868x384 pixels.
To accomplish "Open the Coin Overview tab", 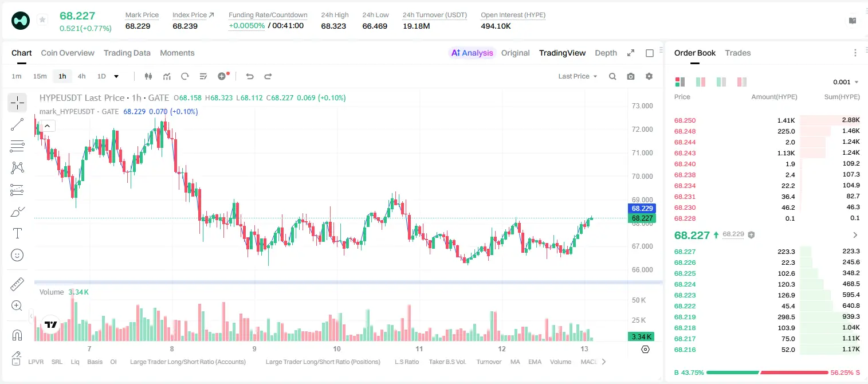I will [68, 53].
